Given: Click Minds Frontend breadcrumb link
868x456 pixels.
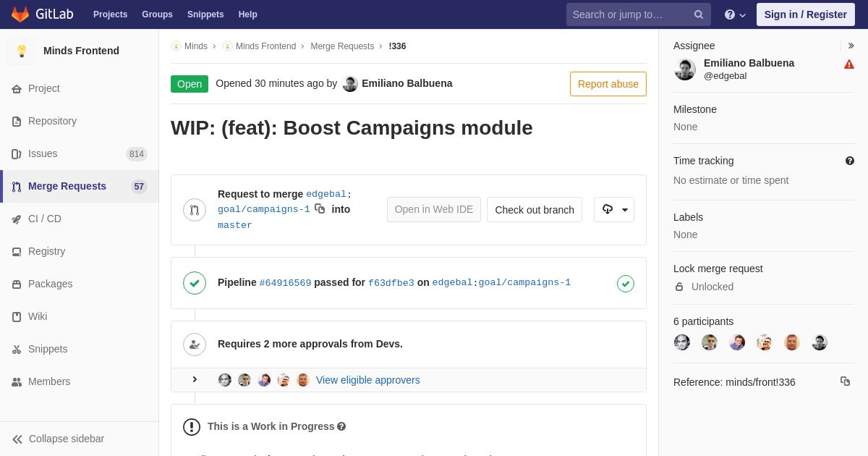Looking at the screenshot, I should click(265, 46).
